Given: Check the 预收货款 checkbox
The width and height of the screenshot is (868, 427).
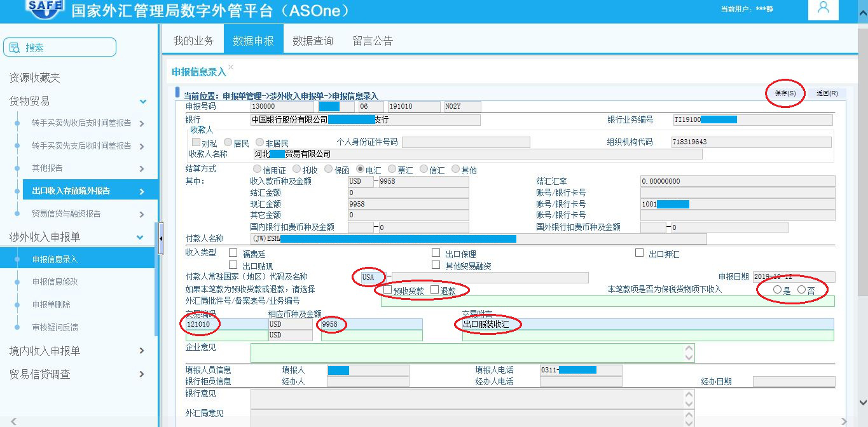Looking at the screenshot, I should click(387, 290).
